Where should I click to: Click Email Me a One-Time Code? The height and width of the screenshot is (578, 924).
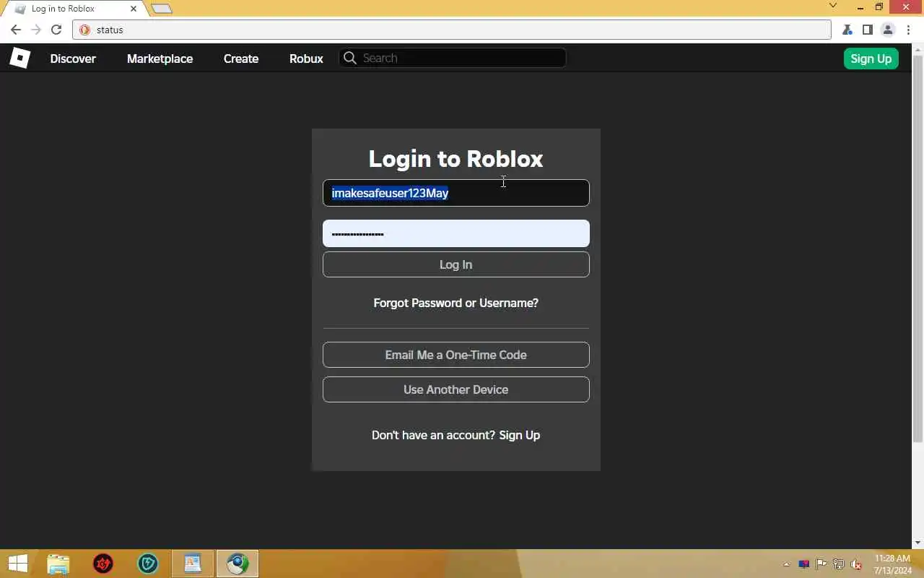pos(456,355)
